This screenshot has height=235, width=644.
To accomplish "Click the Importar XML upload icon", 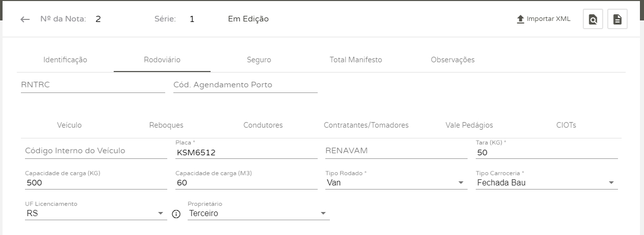I will [x=521, y=19].
